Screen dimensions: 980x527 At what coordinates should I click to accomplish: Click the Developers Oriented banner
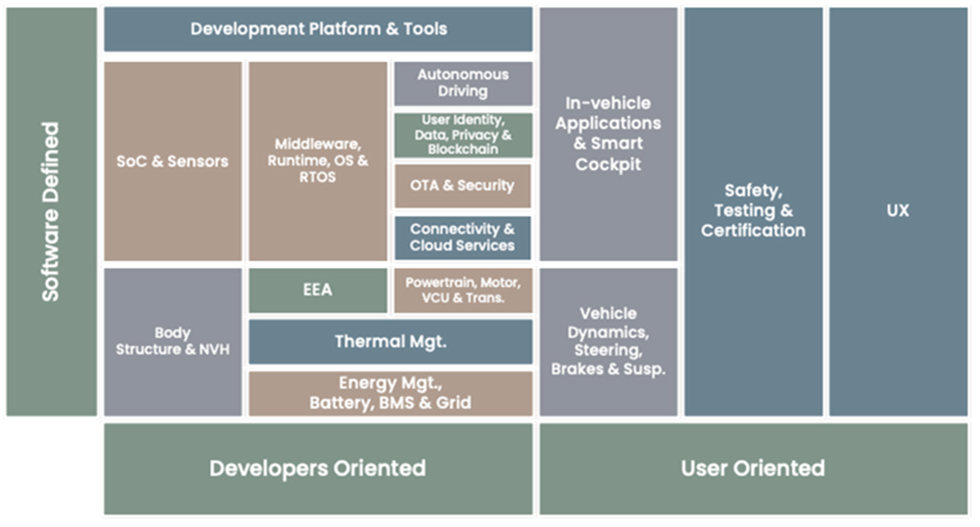tap(318, 469)
